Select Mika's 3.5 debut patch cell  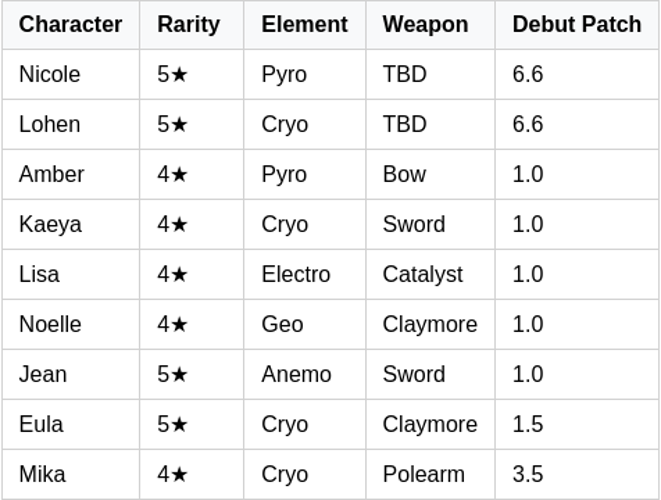click(528, 475)
